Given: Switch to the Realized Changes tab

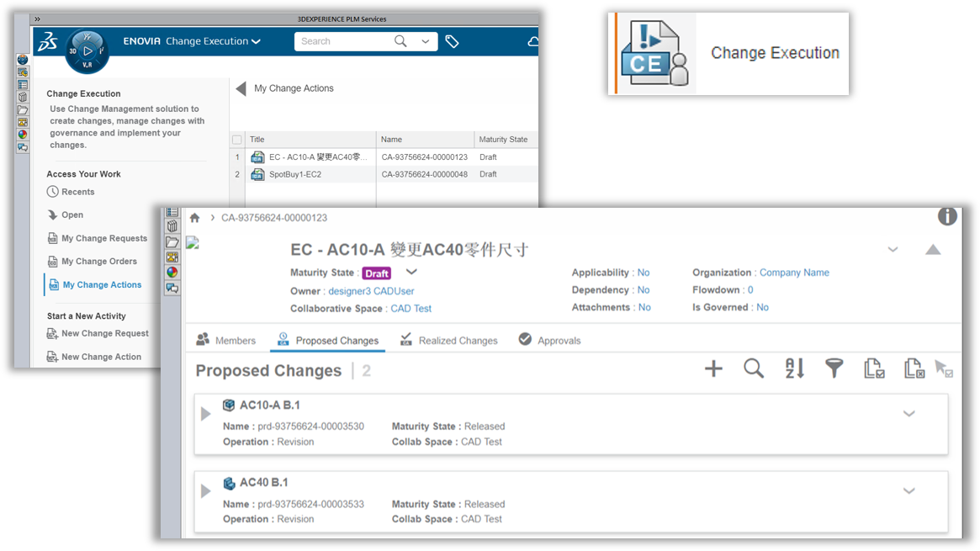Looking at the screenshot, I should pos(449,341).
